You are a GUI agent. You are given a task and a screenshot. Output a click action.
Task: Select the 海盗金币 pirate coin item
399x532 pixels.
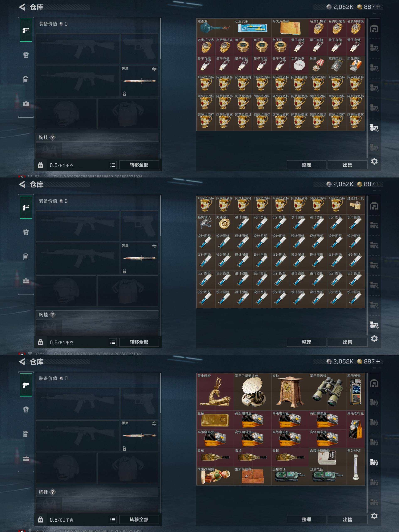coord(224,224)
